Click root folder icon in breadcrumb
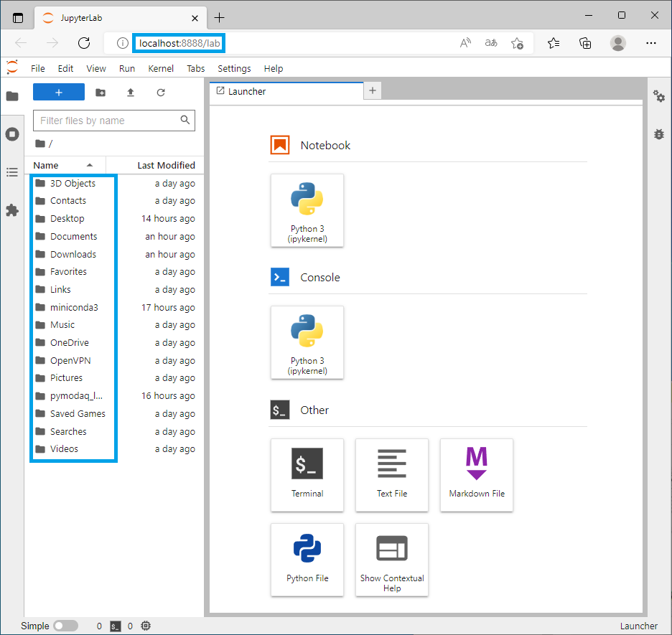The height and width of the screenshot is (635, 672). pyautogui.click(x=40, y=144)
